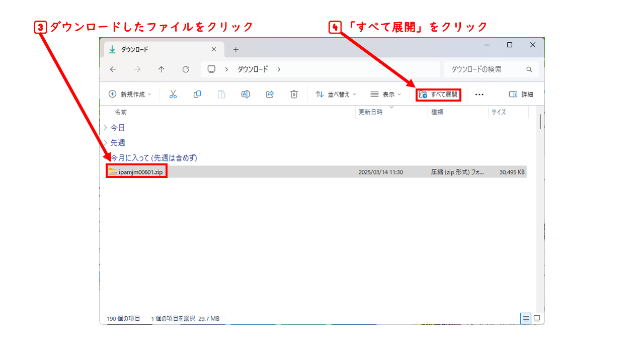
Task: Go up one folder level
Action: tap(161, 69)
